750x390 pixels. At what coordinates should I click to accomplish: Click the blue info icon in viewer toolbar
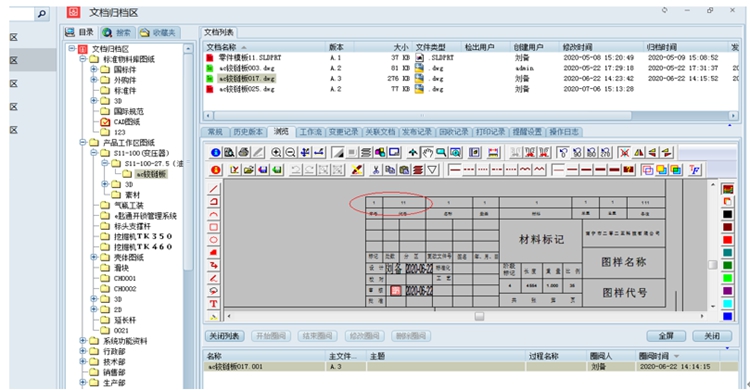215,153
